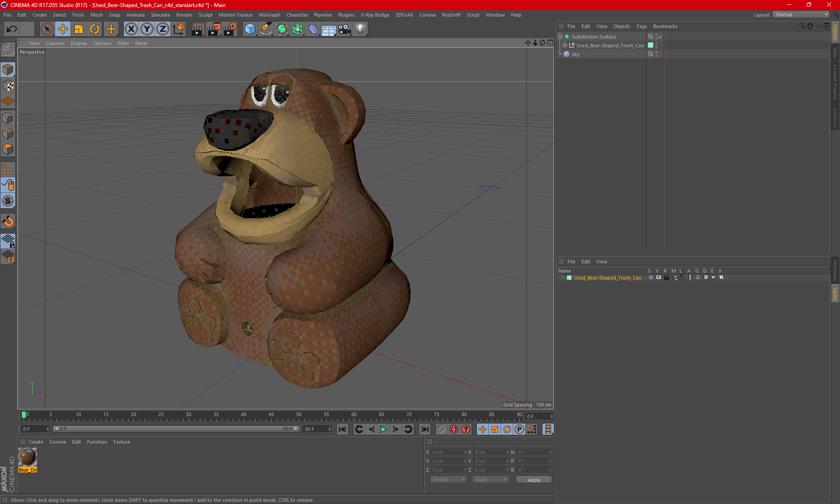Add a Cube primitive object
The width and height of the screenshot is (840, 504).
click(250, 29)
